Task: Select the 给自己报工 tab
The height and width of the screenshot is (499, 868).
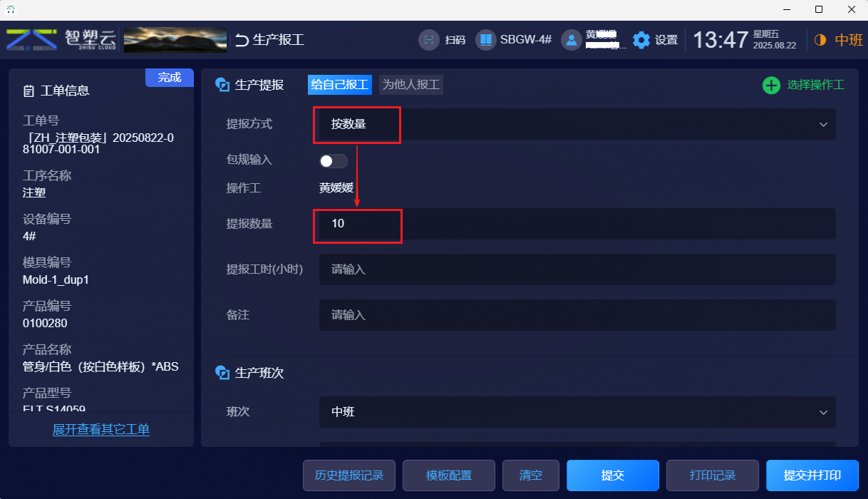Action: [340, 85]
